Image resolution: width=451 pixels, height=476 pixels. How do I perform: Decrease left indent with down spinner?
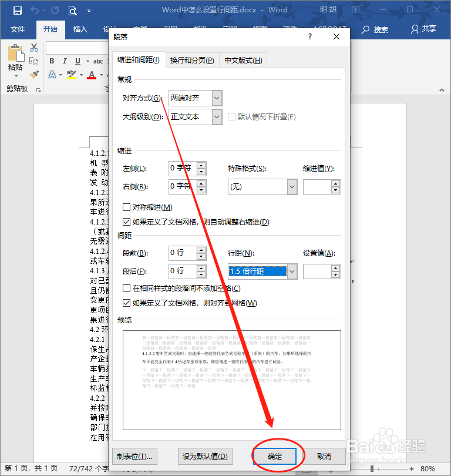(x=201, y=172)
